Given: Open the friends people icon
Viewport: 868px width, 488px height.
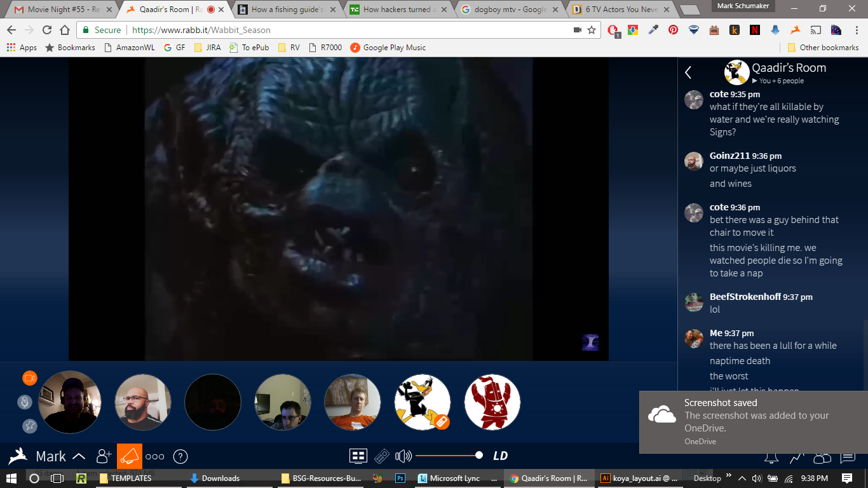Looking at the screenshot, I should 822,459.
